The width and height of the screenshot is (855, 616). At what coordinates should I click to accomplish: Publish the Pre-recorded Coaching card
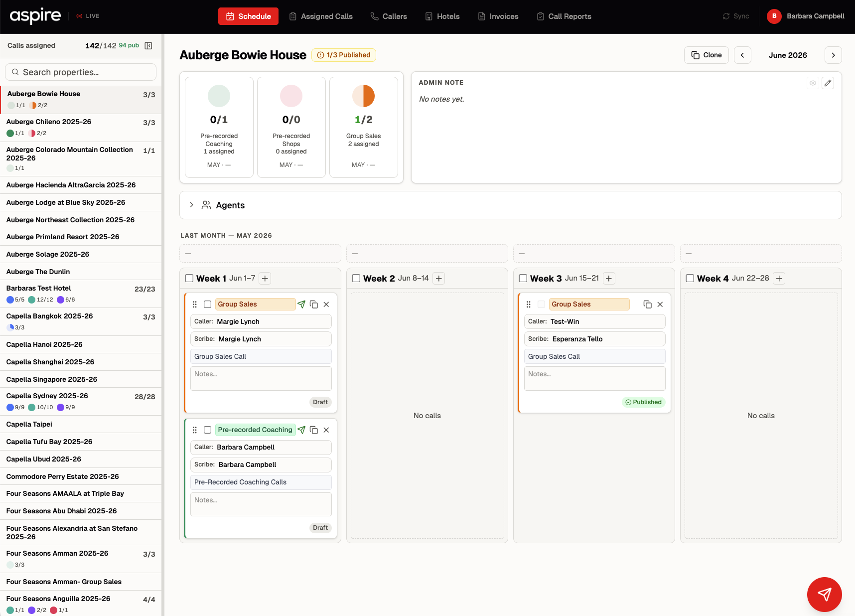[301, 430]
